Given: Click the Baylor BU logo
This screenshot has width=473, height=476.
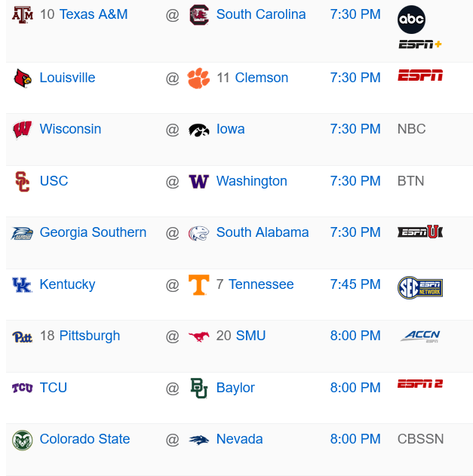Looking at the screenshot, I should tap(199, 388).
